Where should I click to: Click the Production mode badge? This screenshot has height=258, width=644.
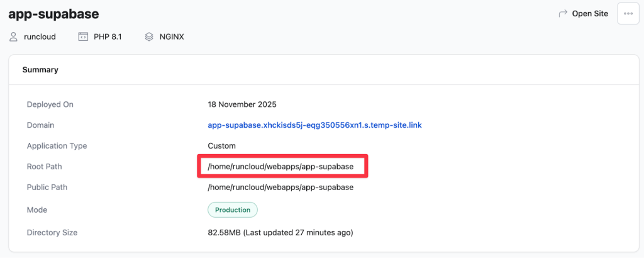[x=232, y=210]
